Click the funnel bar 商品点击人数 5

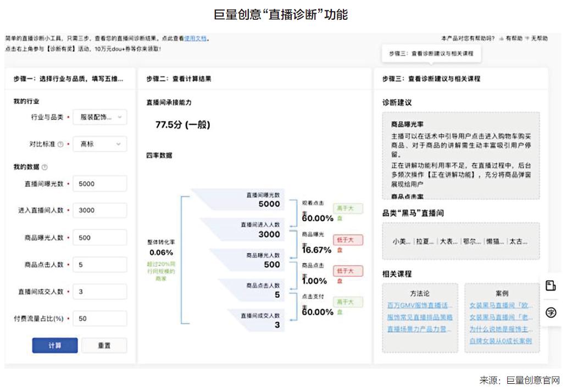point(252,290)
